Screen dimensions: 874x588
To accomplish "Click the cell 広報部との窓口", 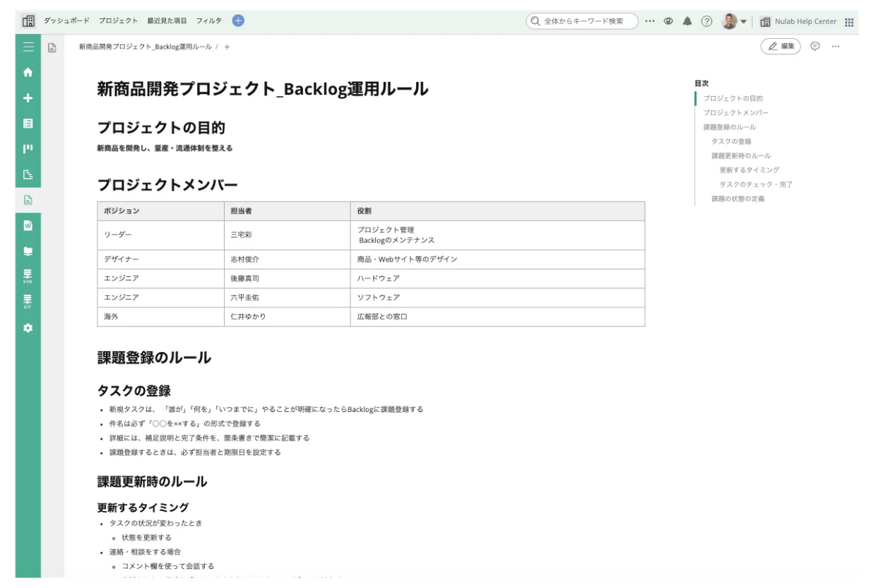I will tap(497, 317).
